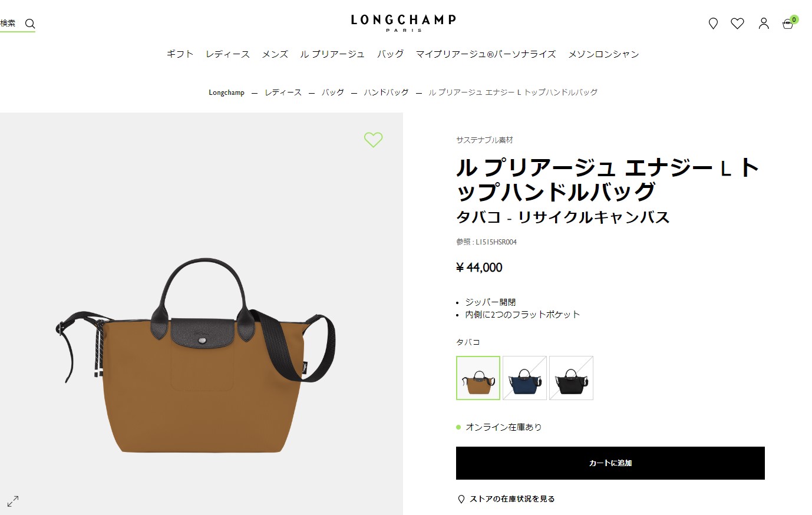Click the search magnifier icon

click(x=30, y=24)
